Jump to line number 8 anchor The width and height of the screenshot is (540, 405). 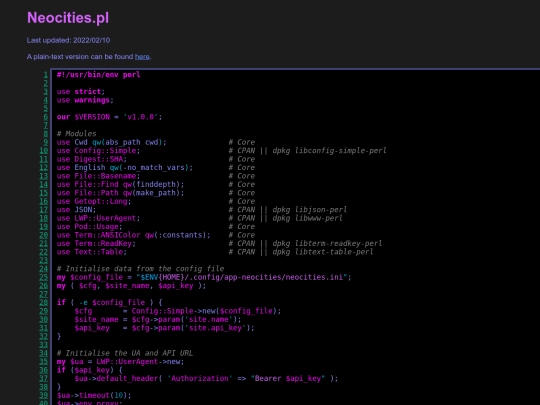[x=46, y=134]
